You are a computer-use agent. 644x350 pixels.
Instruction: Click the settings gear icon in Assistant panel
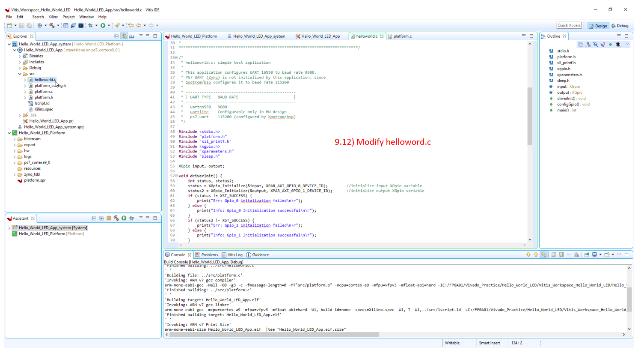coord(109,218)
